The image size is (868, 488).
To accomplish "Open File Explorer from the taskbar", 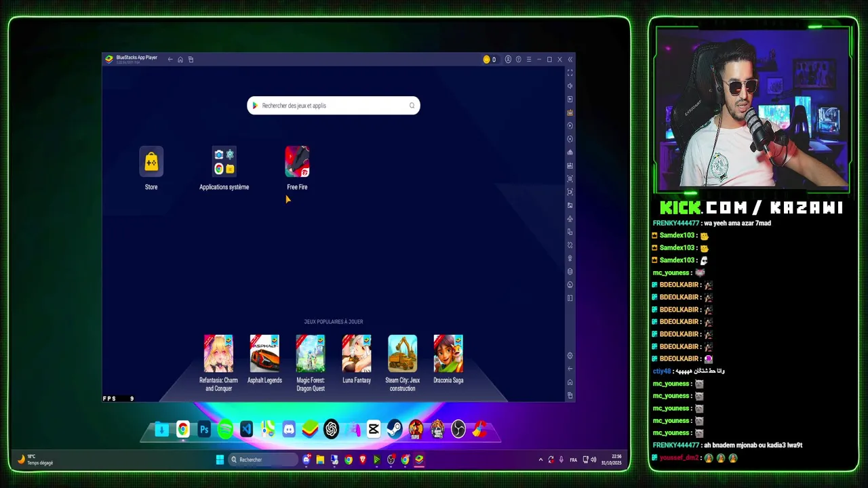I will (320, 460).
